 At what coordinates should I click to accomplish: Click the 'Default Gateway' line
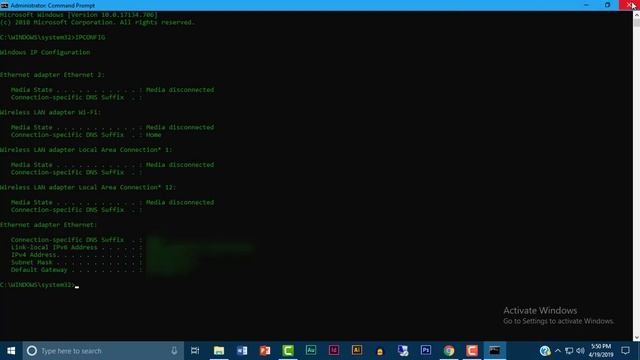pyautogui.click(x=76, y=270)
